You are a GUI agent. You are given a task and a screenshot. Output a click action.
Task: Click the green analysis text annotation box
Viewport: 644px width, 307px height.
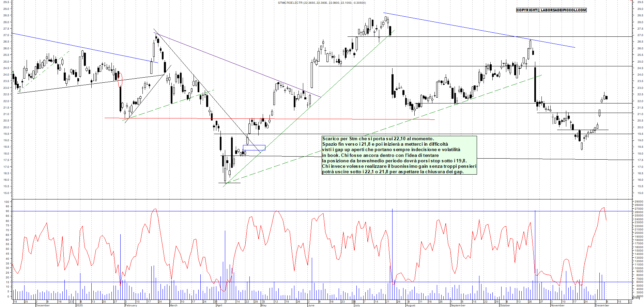[x=399, y=155]
